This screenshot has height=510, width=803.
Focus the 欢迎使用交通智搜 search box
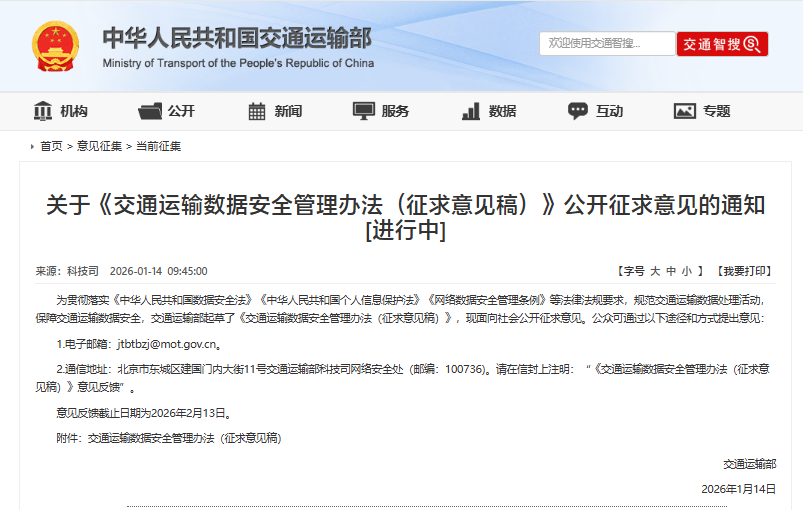click(607, 44)
